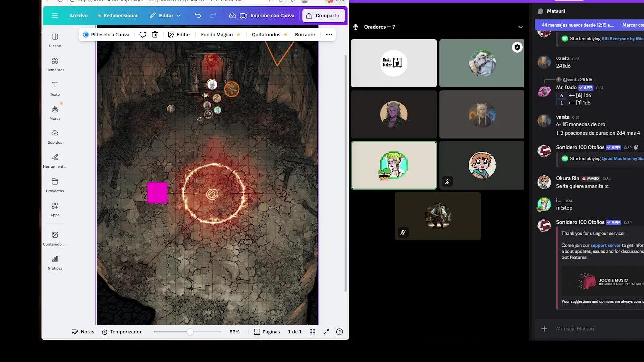644x362 pixels.
Task: Open the Temporizador timer
Action: (122, 332)
